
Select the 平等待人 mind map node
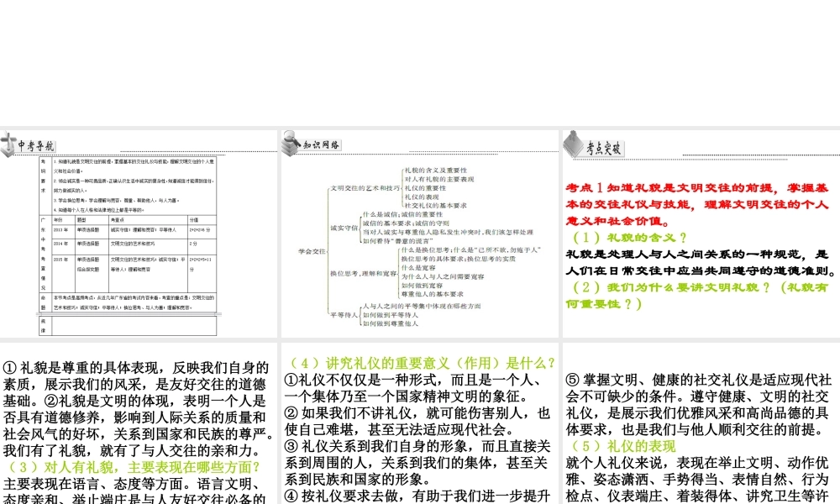(x=344, y=315)
